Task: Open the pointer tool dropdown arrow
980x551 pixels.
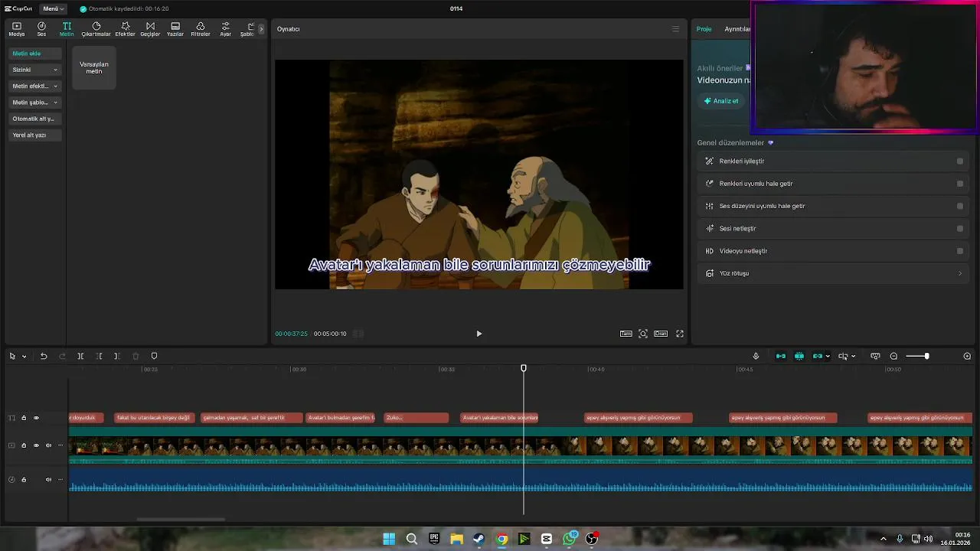Action: click(x=24, y=357)
